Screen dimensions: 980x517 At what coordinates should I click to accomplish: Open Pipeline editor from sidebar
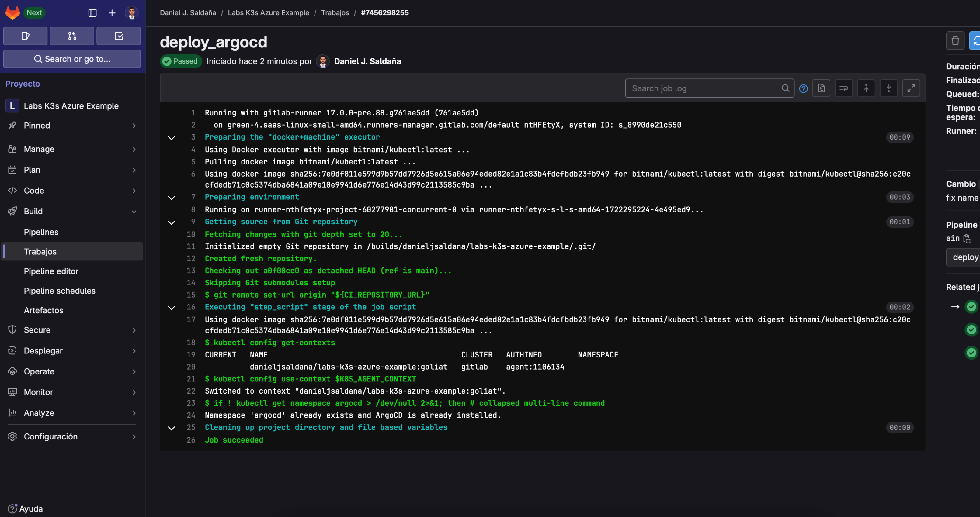click(51, 271)
